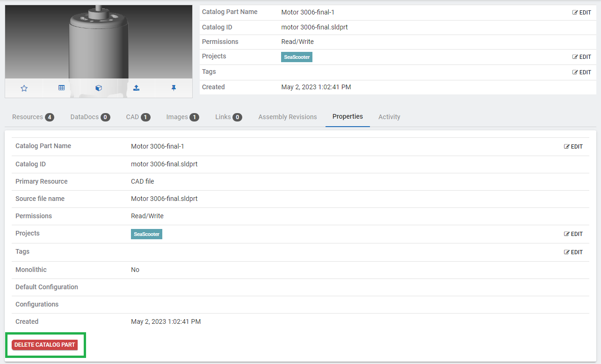Edit Catalog Part Name in the Properties table
This screenshot has width=601, height=364.
point(573,147)
